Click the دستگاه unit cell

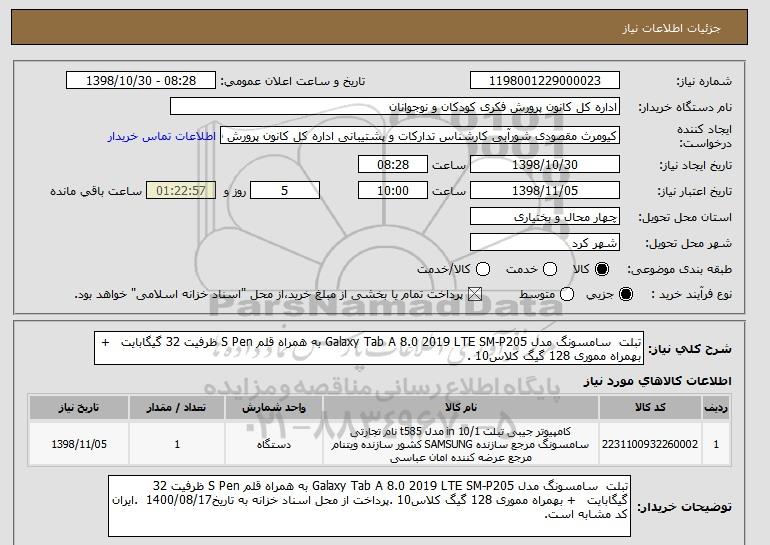coord(274,444)
